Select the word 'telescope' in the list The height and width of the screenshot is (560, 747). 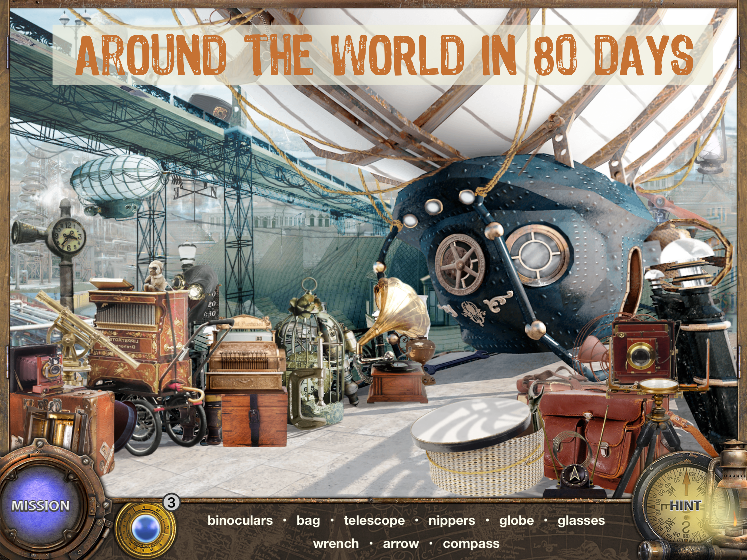374,521
